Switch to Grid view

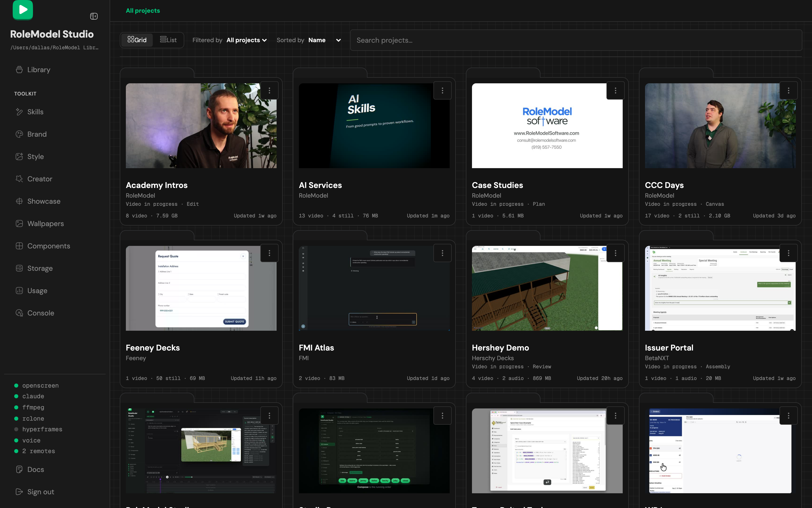coord(137,40)
